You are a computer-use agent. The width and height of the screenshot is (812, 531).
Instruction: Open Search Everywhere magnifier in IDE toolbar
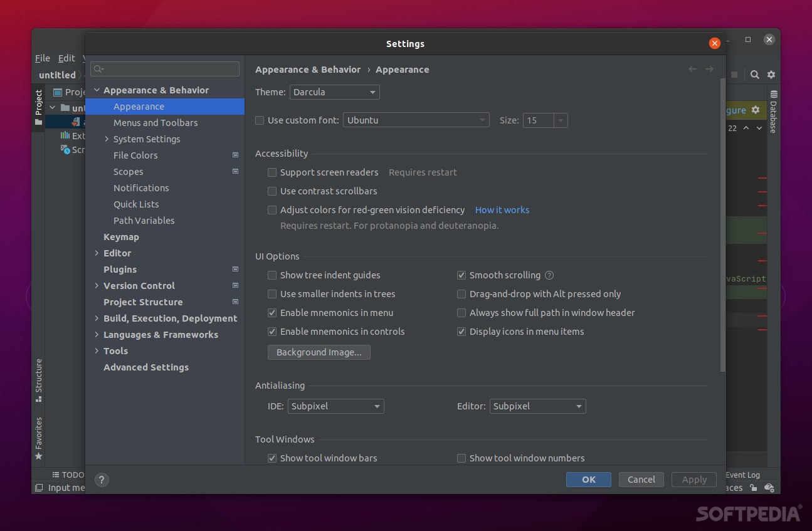coord(755,75)
